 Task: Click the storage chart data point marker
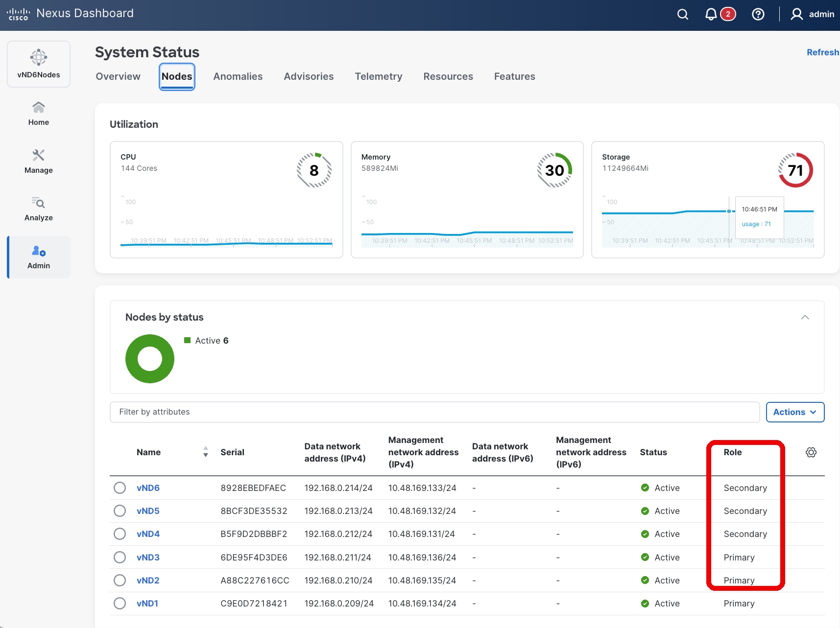[729, 211]
